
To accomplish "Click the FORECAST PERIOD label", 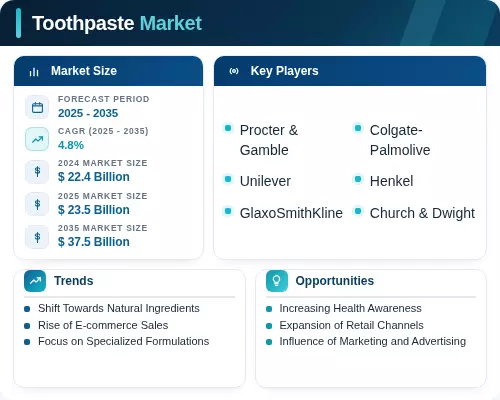I will tap(104, 99).
